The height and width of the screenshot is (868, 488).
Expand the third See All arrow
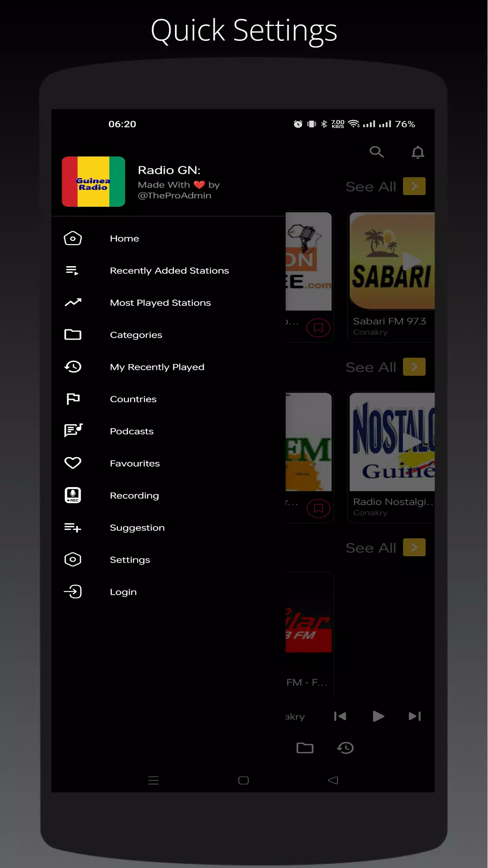click(414, 547)
